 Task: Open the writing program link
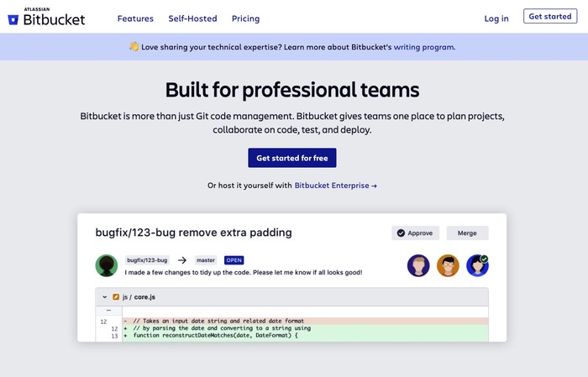click(x=423, y=47)
